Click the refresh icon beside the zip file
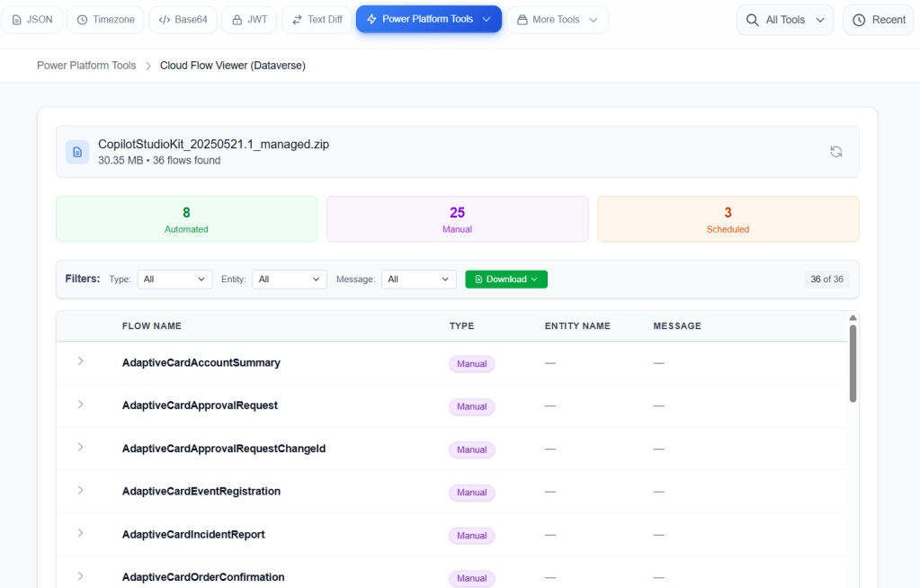This screenshot has width=920, height=588. [x=835, y=152]
